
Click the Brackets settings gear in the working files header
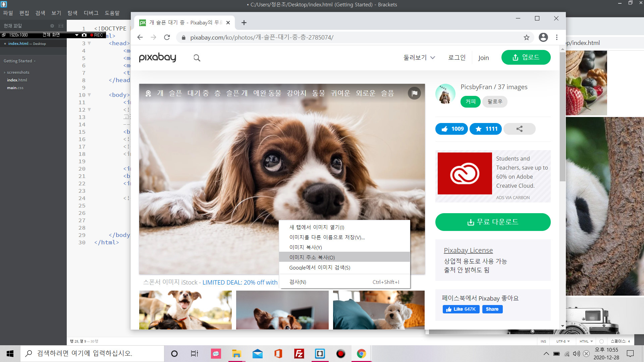52,26
